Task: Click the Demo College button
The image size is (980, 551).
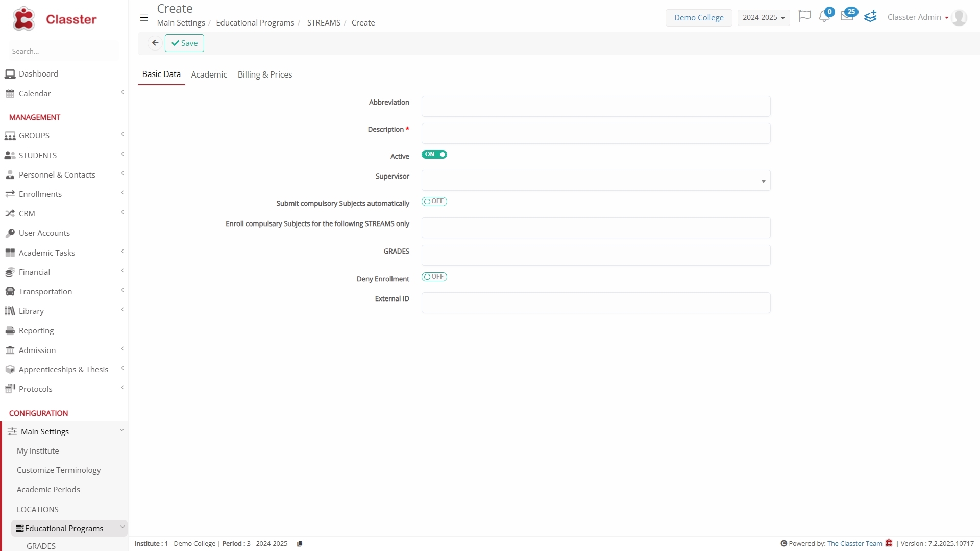Action: tap(699, 17)
